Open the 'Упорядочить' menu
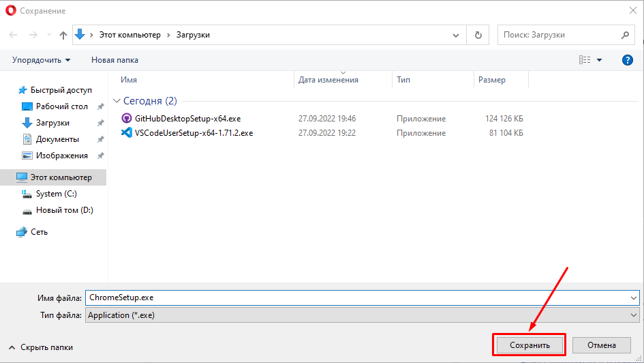The height and width of the screenshot is (363, 644). pos(41,60)
